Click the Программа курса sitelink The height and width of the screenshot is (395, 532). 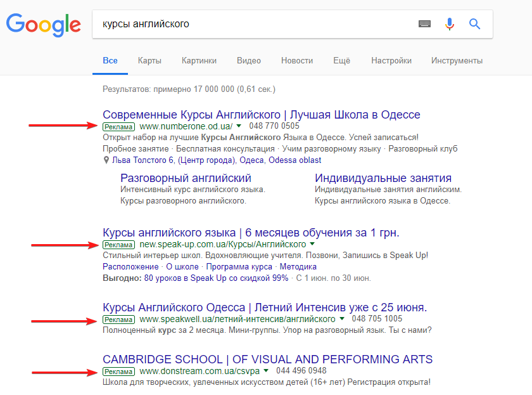pyautogui.click(x=239, y=267)
